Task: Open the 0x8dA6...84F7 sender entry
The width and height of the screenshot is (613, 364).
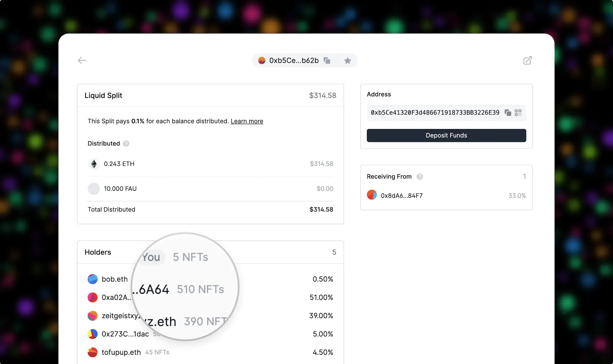Action: [402, 196]
